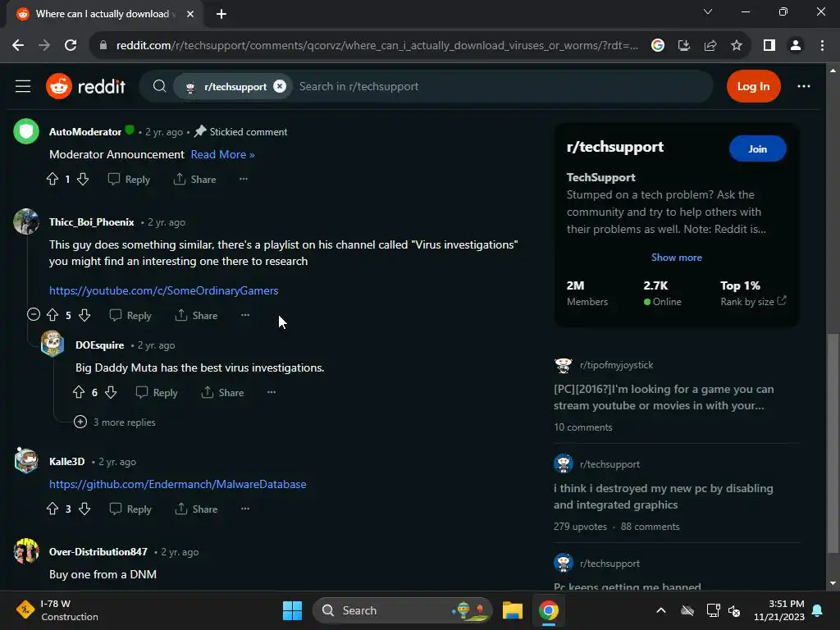
Task: Upvote the DOEsquire comment
Action: tap(78, 392)
